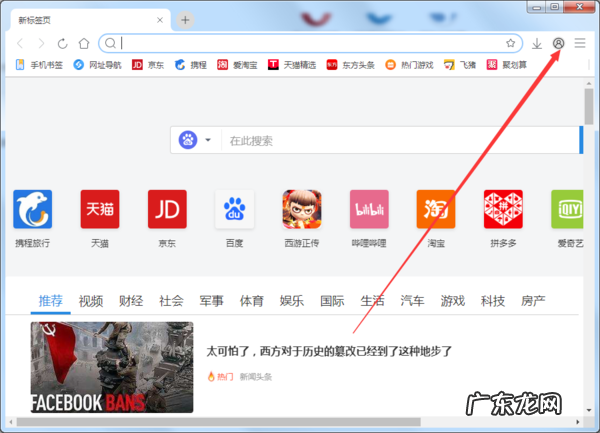Switch to the 娱乐 tab
The height and width of the screenshot is (433, 600).
[292, 301]
